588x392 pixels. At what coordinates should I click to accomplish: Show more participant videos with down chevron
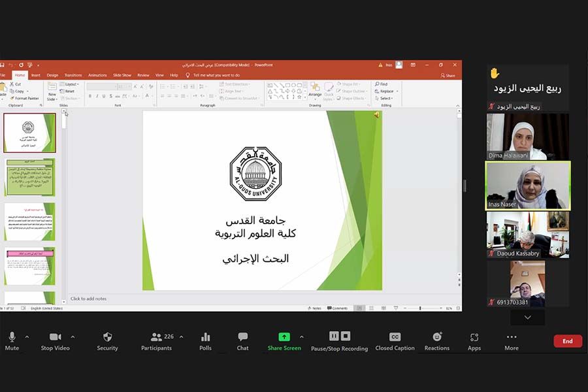click(528, 318)
